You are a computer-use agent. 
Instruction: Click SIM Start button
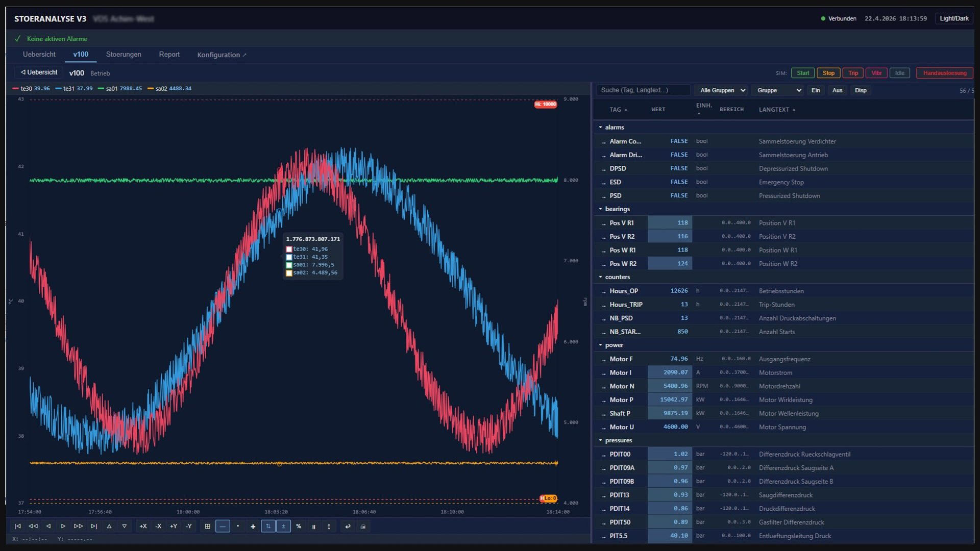point(803,73)
